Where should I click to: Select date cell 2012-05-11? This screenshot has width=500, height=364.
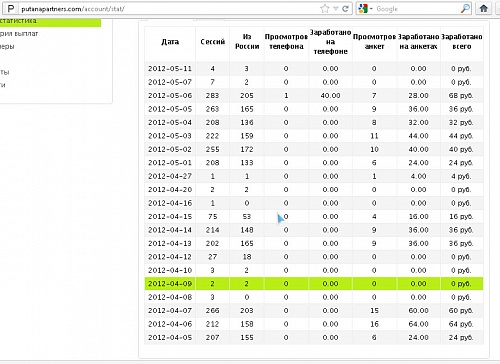pyautogui.click(x=170, y=69)
